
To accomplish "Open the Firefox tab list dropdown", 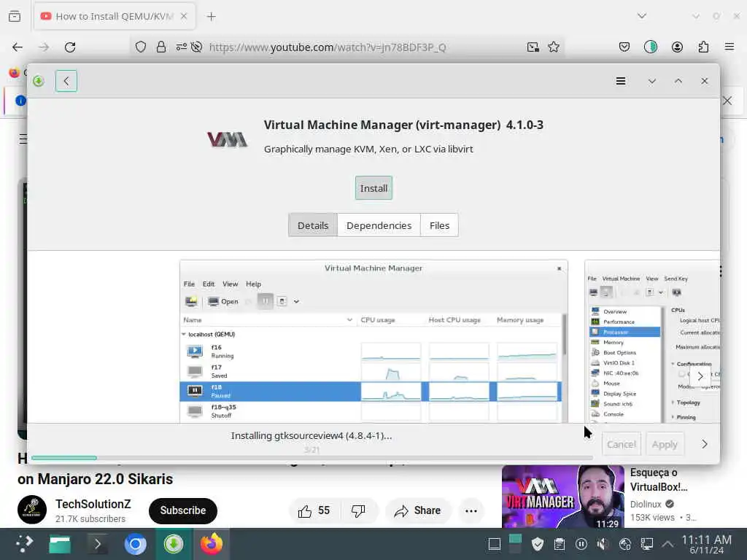I will [x=642, y=16].
